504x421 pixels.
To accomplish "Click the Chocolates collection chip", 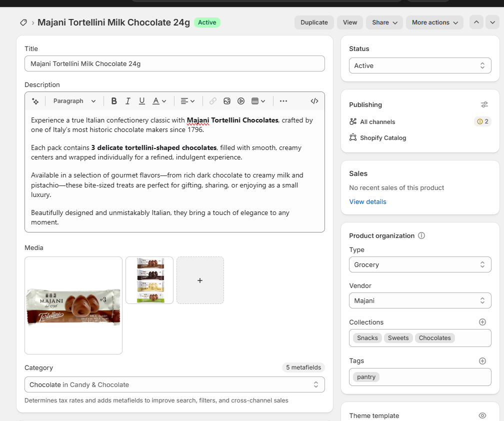I will [x=434, y=338].
